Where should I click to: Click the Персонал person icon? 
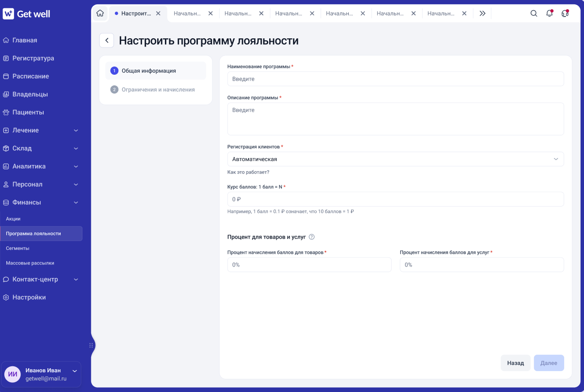[6, 184]
